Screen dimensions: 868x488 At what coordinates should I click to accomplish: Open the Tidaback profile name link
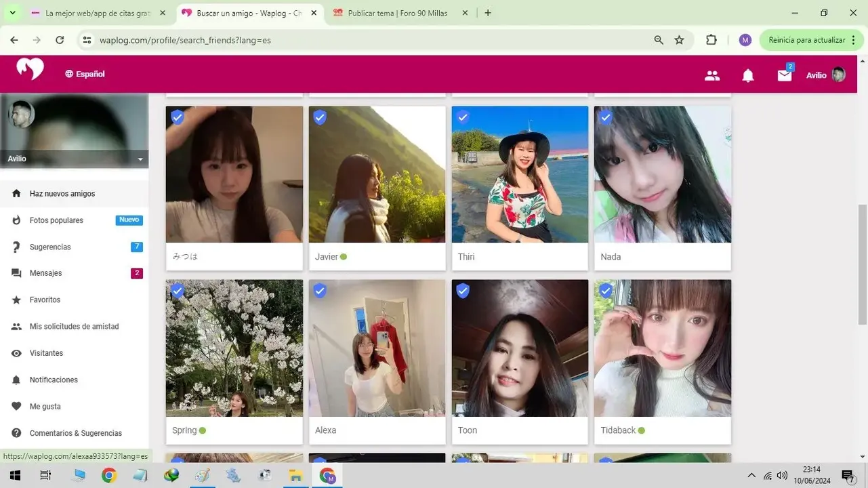618,430
